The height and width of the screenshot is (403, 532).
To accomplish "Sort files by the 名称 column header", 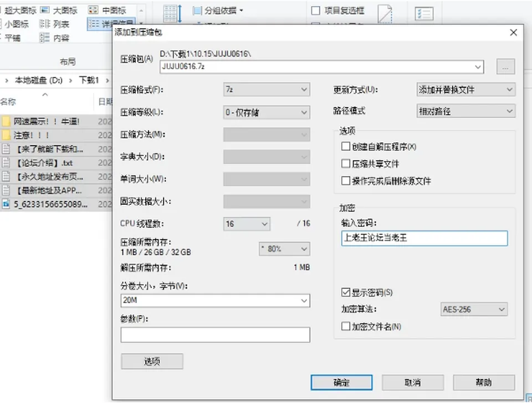I will tap(8, 101).
